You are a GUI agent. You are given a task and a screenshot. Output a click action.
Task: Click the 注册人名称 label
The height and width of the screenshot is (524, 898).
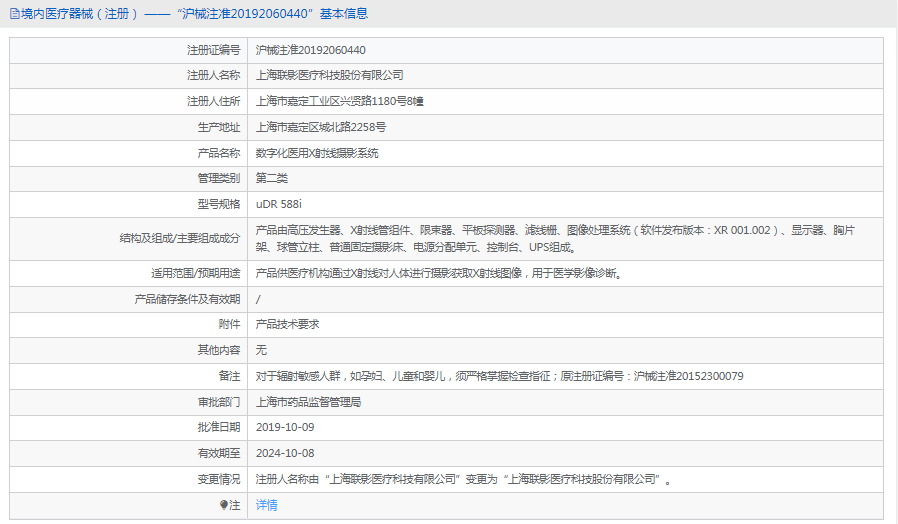214,76
